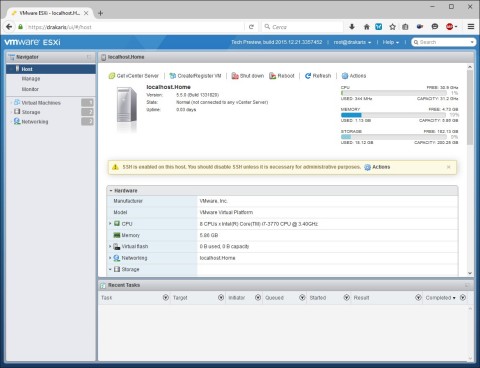
Task: Click the adblock extension icon
Action: 450,27
